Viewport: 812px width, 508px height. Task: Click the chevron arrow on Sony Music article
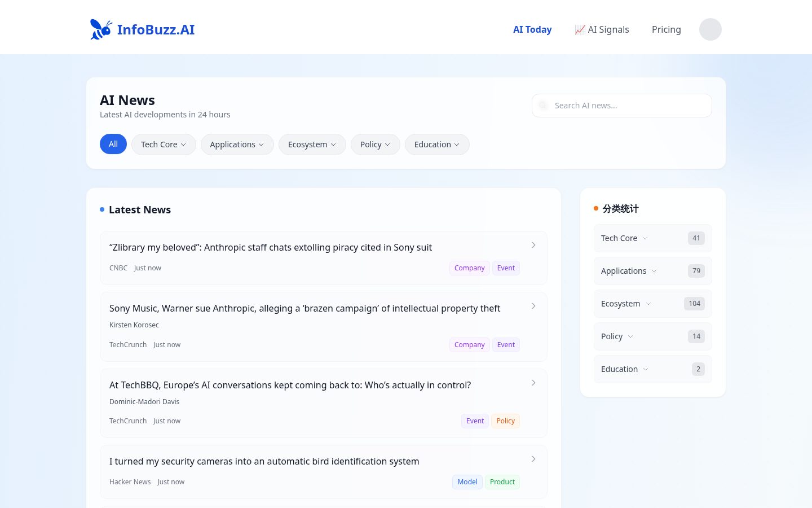point(533,306)
